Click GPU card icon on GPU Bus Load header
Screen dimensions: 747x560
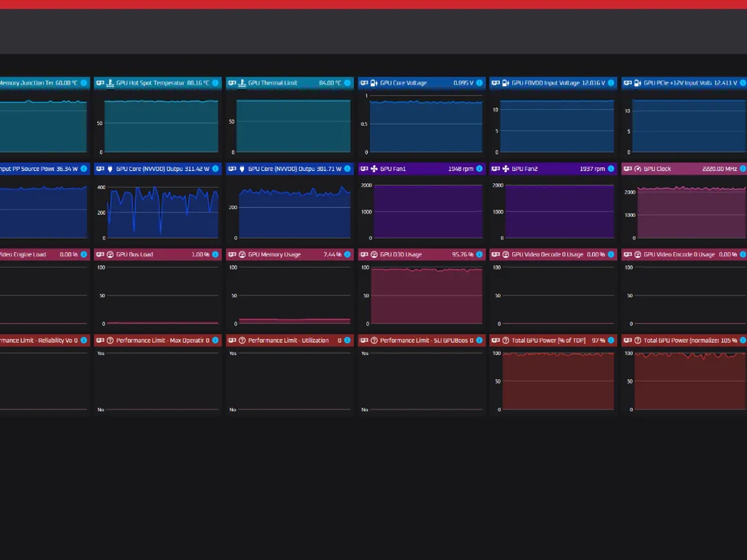coord(100,254)
